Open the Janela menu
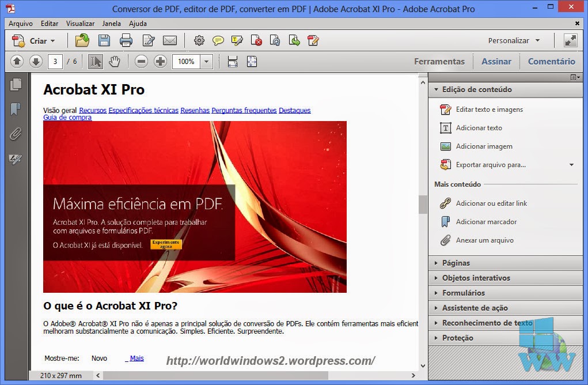Viewport: 588px width, 385px height. pos(111,23)
